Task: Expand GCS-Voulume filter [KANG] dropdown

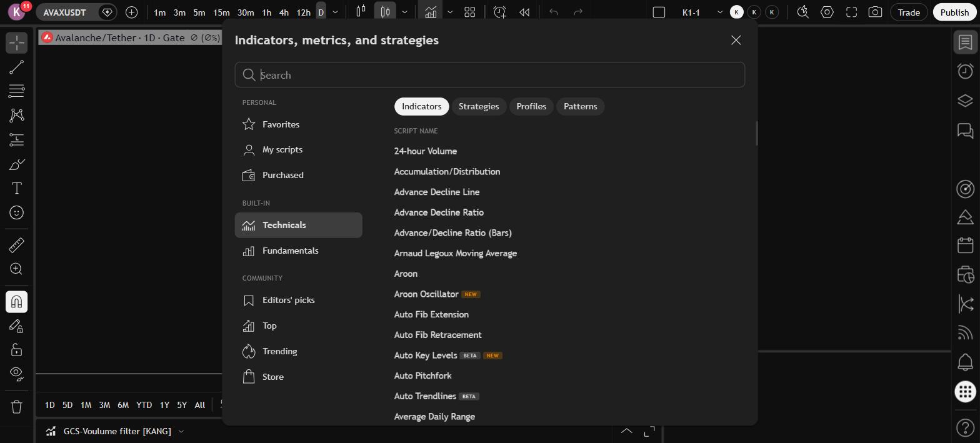Action: click(x=181, y=431)
